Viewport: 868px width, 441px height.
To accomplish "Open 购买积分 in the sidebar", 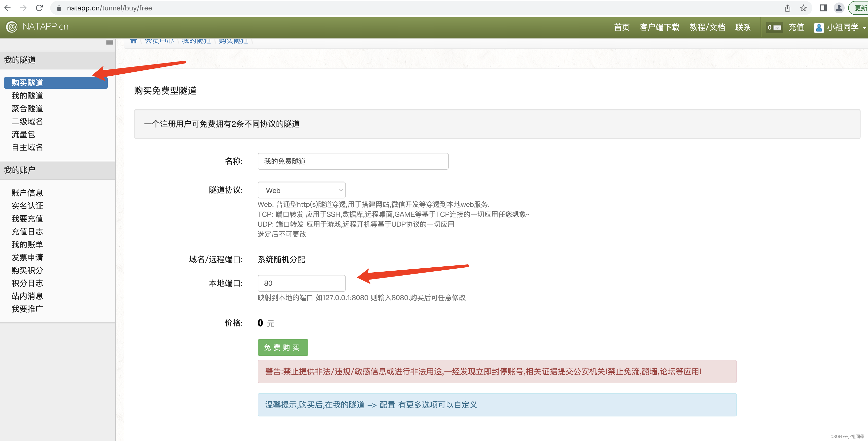I will [x=27, y=270].
